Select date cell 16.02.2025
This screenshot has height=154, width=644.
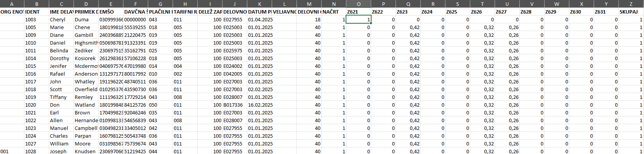coord(259,105)
